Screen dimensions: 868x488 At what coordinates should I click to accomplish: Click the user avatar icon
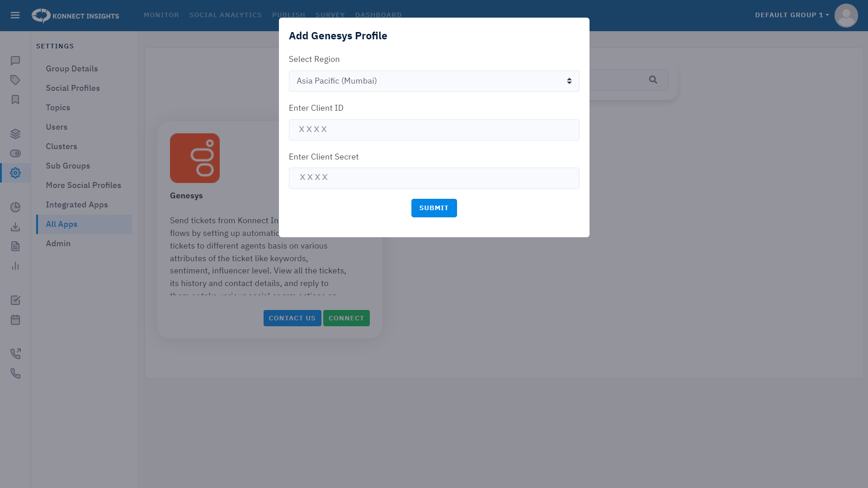pyautogui.click(x=846, y=15)
